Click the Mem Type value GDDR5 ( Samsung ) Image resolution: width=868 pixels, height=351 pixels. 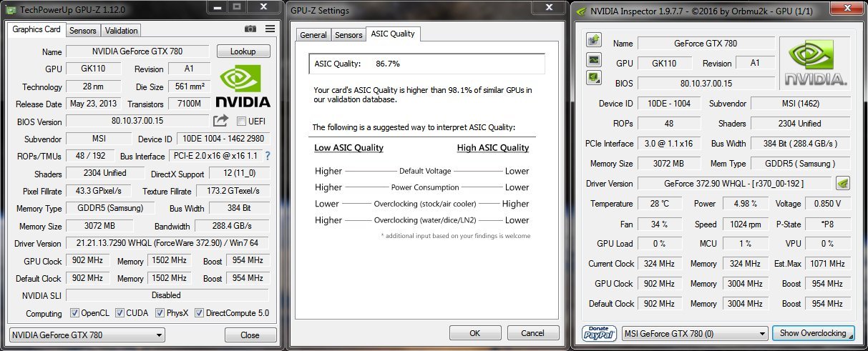point(801,164)
